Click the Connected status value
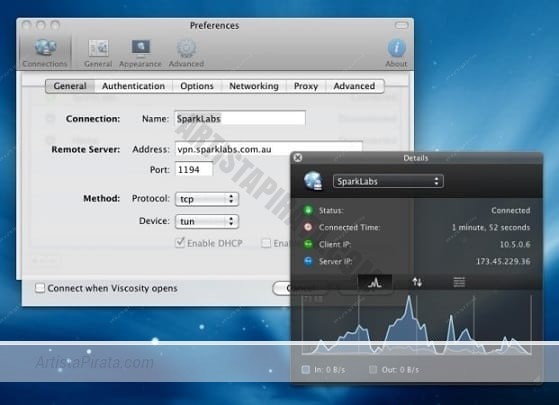The height and width of the screenshot is (405, 559). tap(511, 210)
